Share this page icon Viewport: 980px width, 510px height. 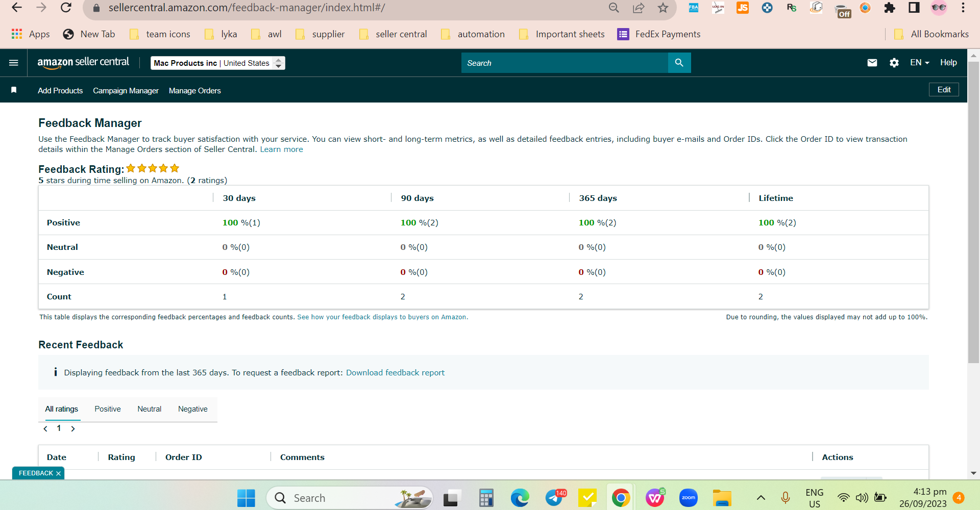coord(639,8)
